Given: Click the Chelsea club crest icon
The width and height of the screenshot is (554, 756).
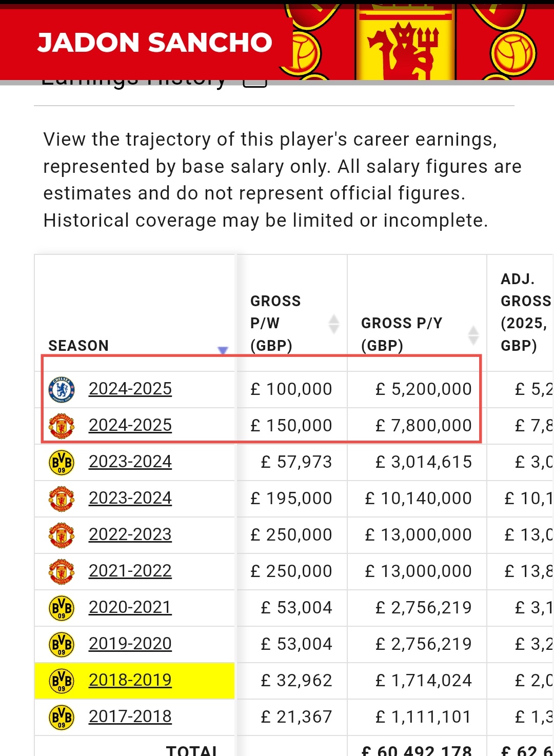Looking at the screenshot, I should (62, 390).
